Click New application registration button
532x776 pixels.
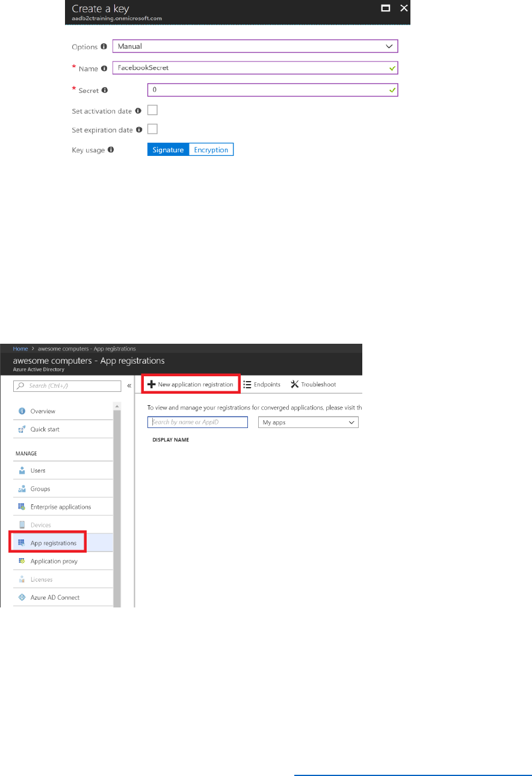(x=191, y=384)
